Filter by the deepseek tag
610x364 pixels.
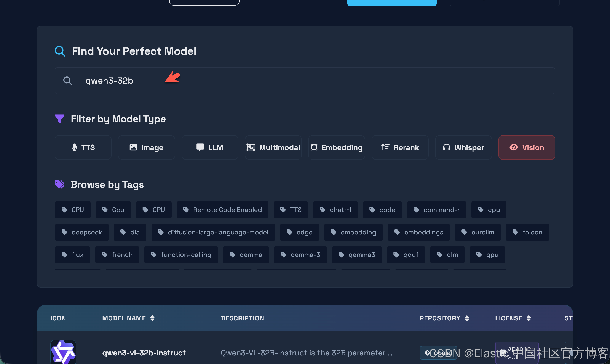click(x=82, y=232)
